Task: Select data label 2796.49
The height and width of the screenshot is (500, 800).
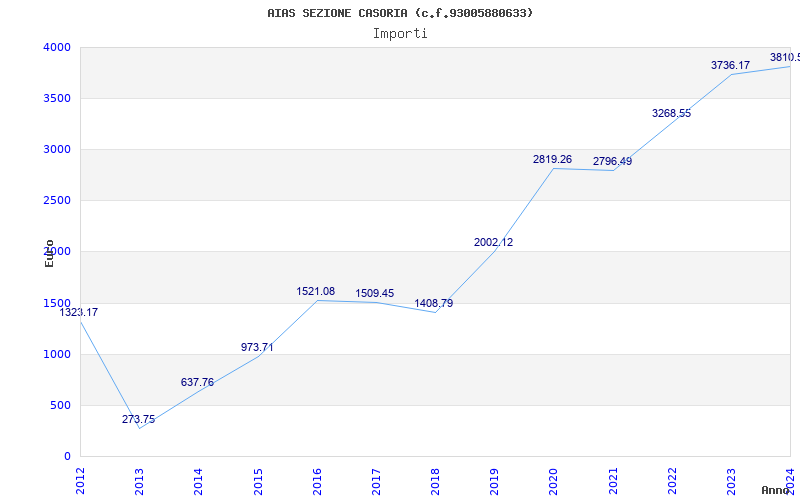Action: (612, 161)
